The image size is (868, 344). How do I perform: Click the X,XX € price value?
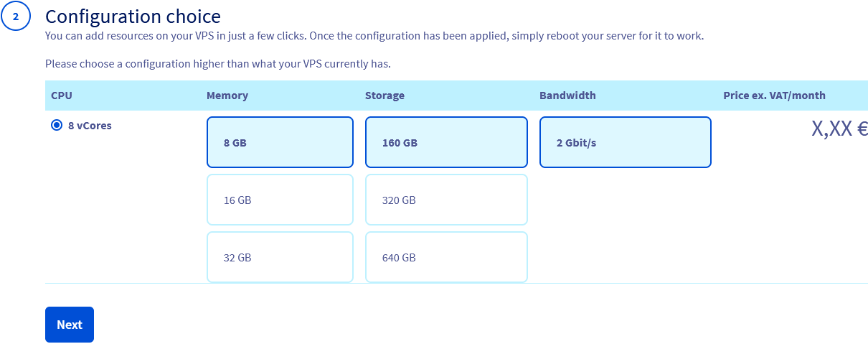tap(839, 129)
